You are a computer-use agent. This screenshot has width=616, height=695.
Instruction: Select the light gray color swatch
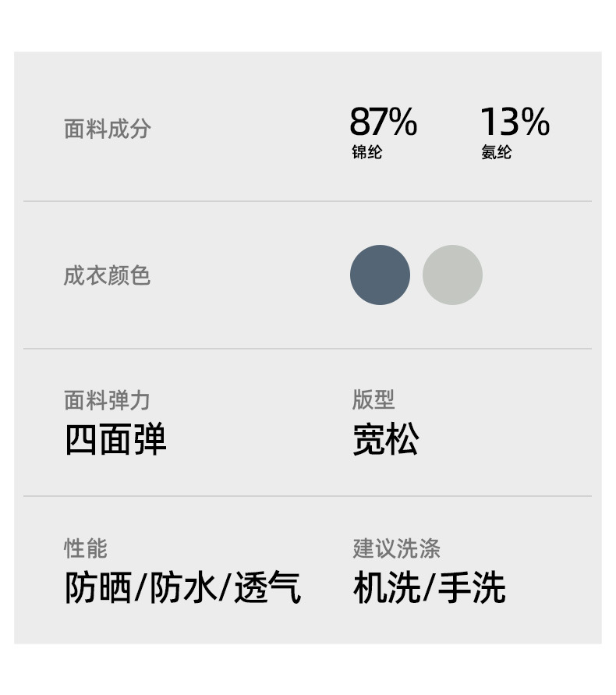[452, 275]
